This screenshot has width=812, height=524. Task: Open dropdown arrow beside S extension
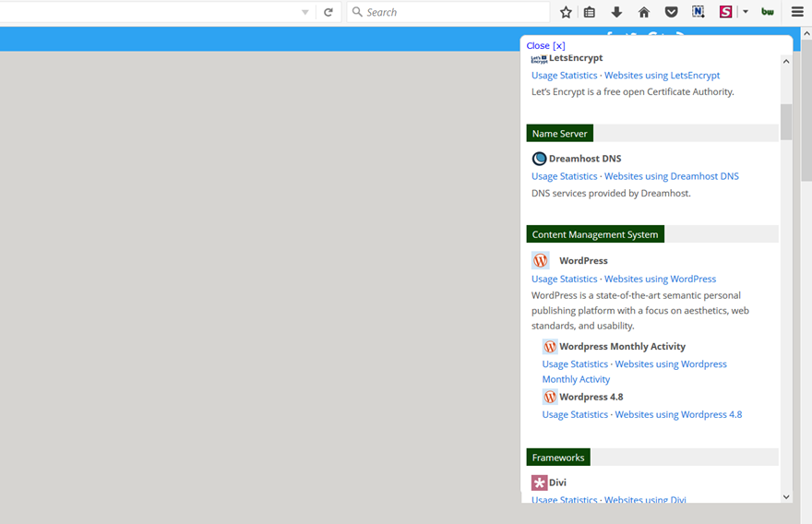[x=746, y=11]
